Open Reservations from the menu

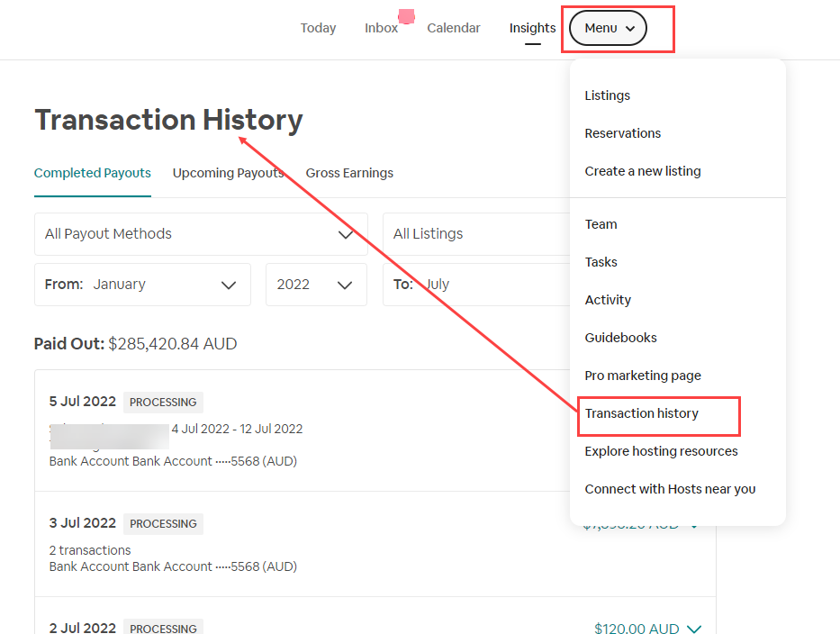(x=623, y=133)
